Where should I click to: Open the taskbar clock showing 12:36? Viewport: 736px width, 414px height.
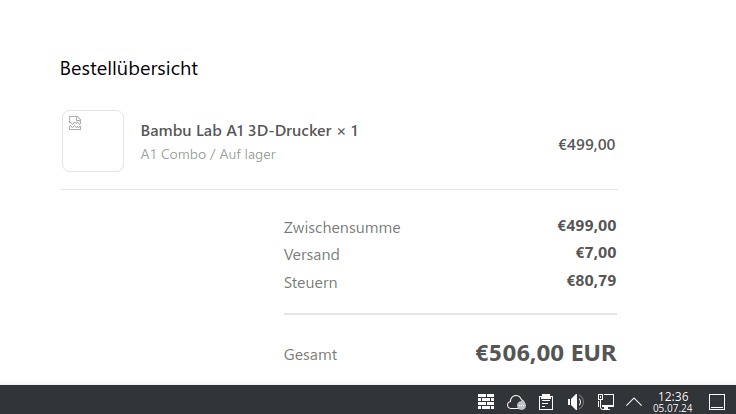(672, 401)
